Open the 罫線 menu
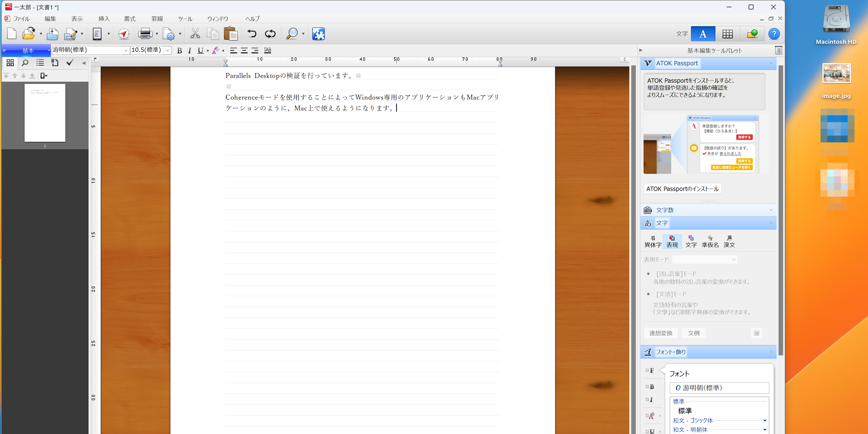 point(157,19)
